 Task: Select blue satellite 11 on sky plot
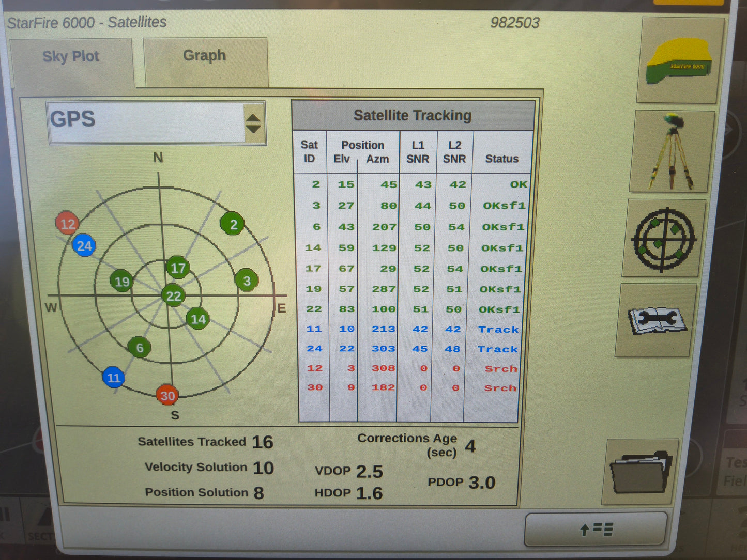click(x=113, y=378)
